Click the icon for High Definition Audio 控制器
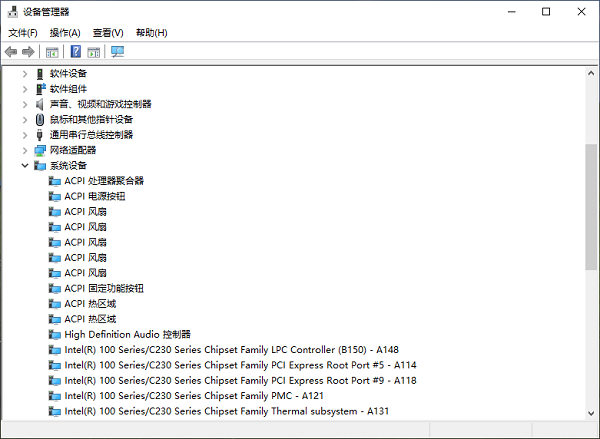The height and width of the screenshot is (439, 600). pos(55,335)
